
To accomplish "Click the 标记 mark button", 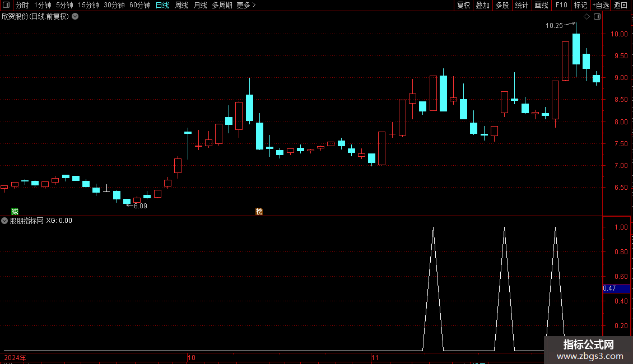I will click(580, 5).
